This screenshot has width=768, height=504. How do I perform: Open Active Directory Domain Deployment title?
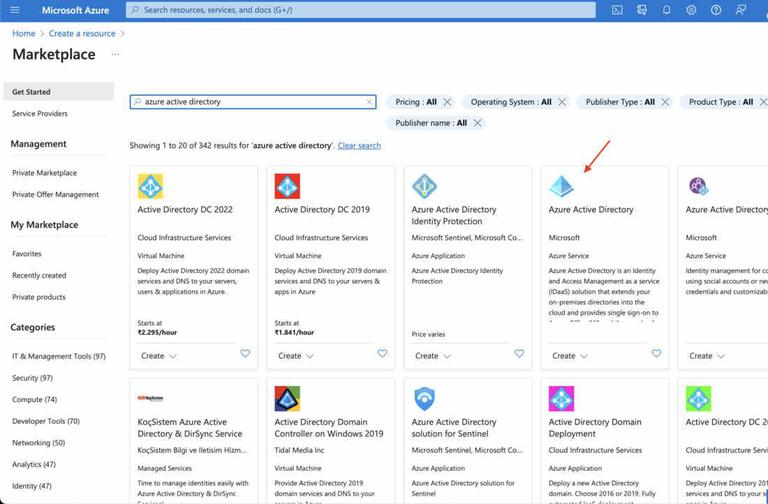click(x=595, y=428)
